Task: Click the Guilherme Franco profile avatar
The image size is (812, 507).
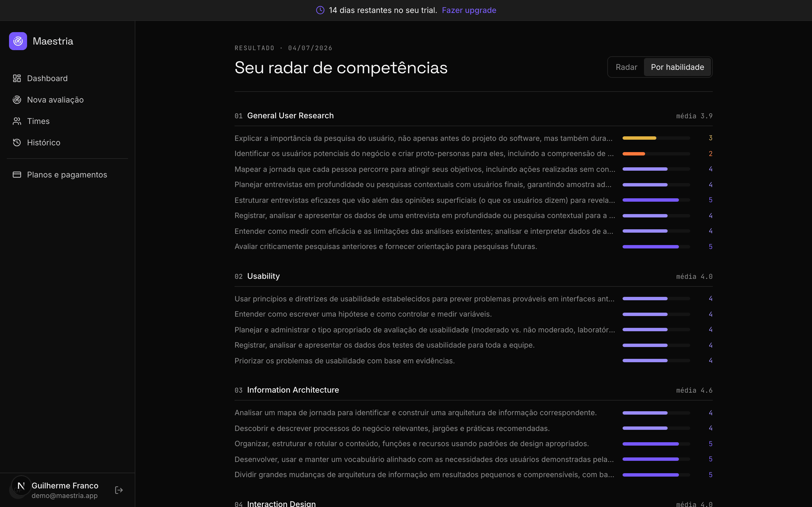Action: (x=21, y=486)
